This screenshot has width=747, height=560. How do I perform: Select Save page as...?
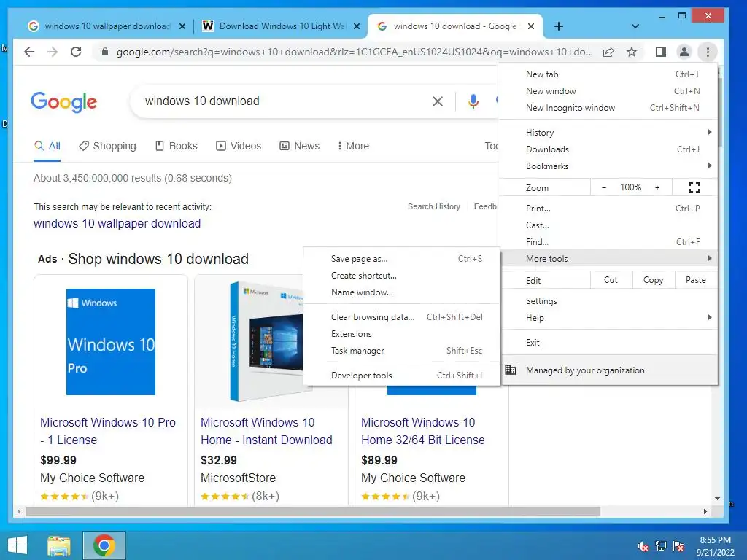click(402, 259)
